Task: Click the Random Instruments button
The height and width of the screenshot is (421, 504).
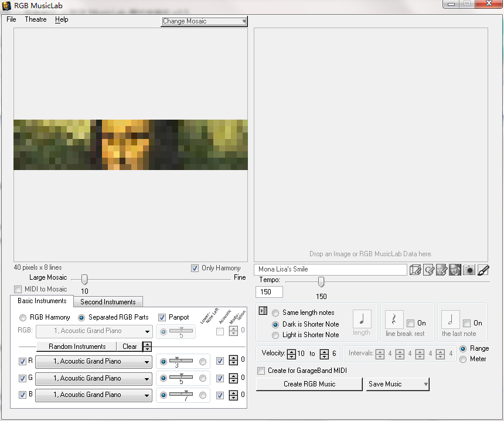Action: [x=77, y=347]
